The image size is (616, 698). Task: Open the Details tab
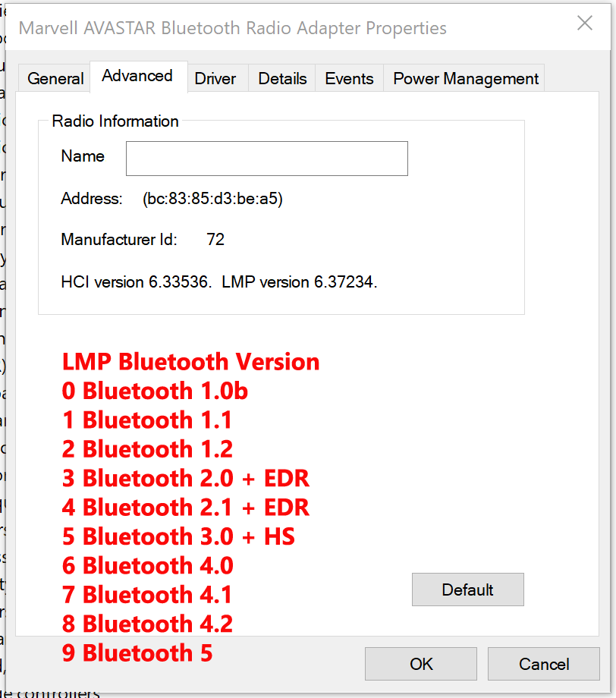click(x=282, y=78)
